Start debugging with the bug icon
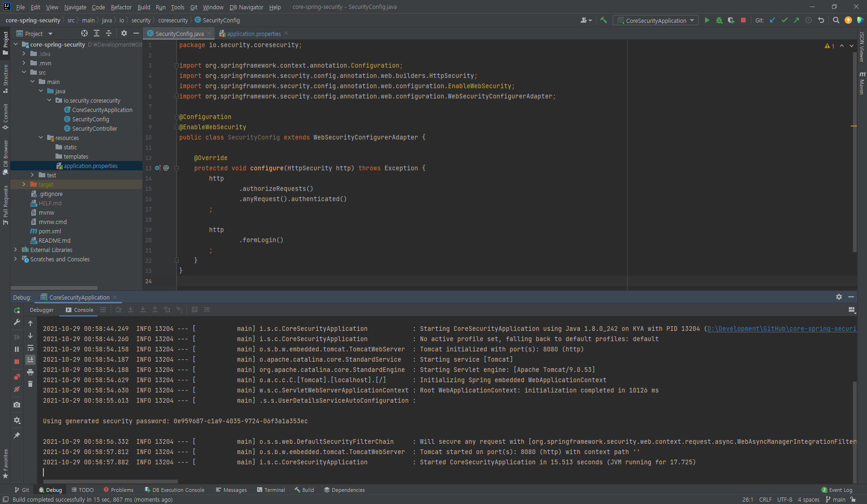 click(x=719, y=21)
